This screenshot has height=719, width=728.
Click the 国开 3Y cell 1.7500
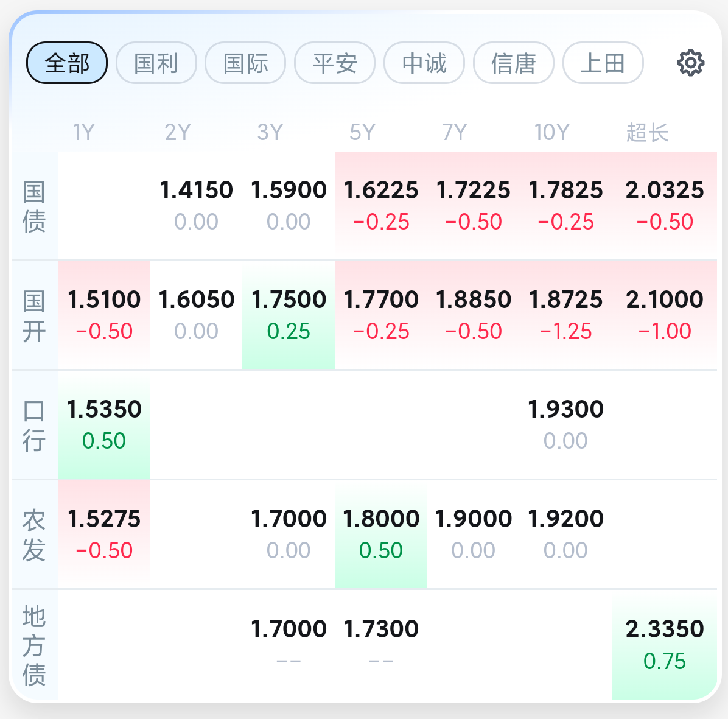(289, 315)
